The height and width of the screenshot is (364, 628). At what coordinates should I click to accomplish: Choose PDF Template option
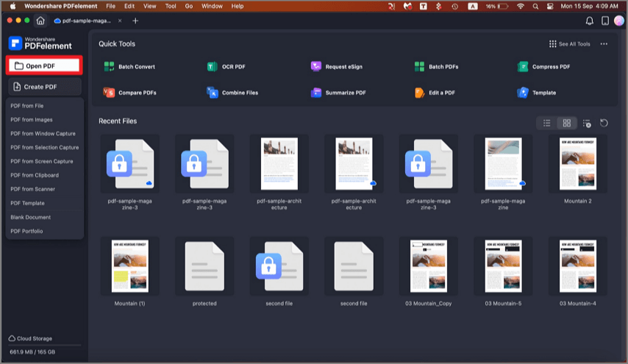tap(27, 203)
